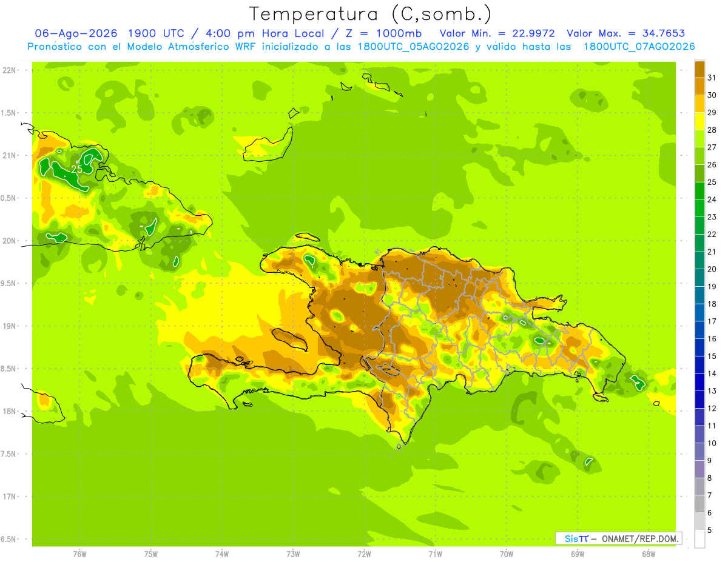This screenshot has height=562, width=728.
Task: Click the "1800UTC_07AGO2026" valid-until time
Action: coord(639,47)
